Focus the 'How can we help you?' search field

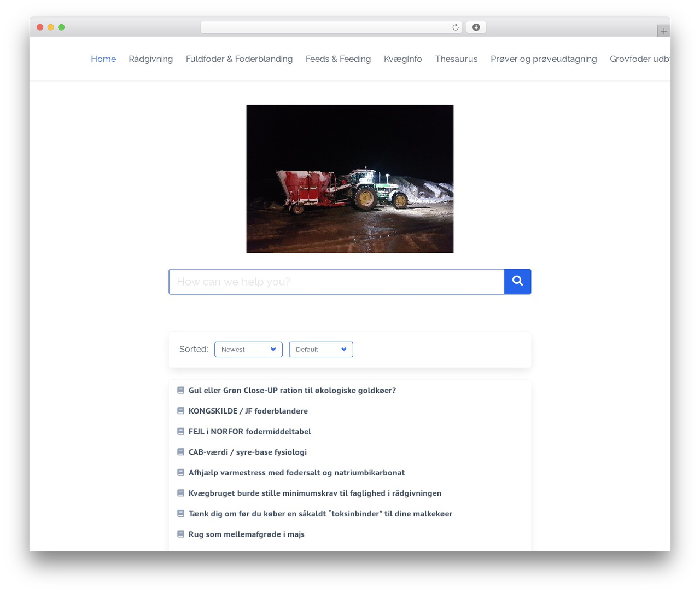pos(336,282)
